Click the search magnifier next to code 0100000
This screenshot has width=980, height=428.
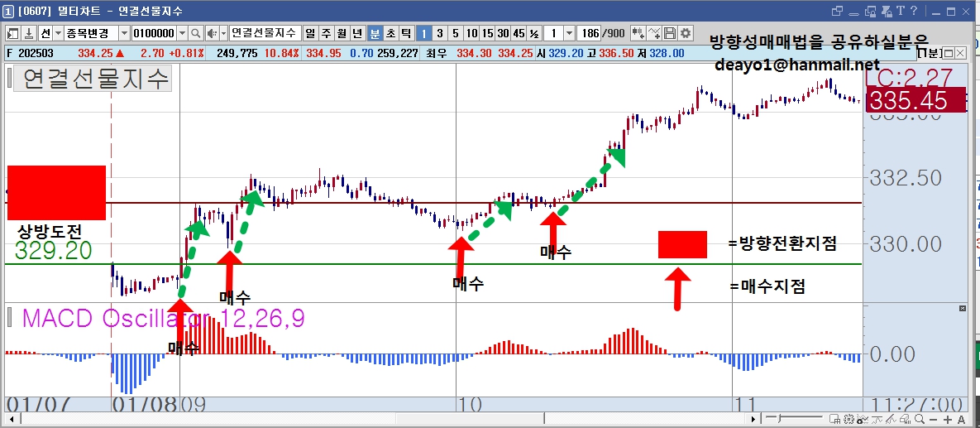pos(195,33)
